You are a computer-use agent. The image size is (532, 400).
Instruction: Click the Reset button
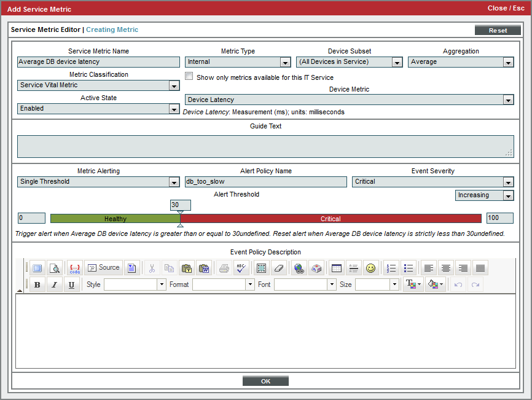pyautogui.click(x=498, y=29)
